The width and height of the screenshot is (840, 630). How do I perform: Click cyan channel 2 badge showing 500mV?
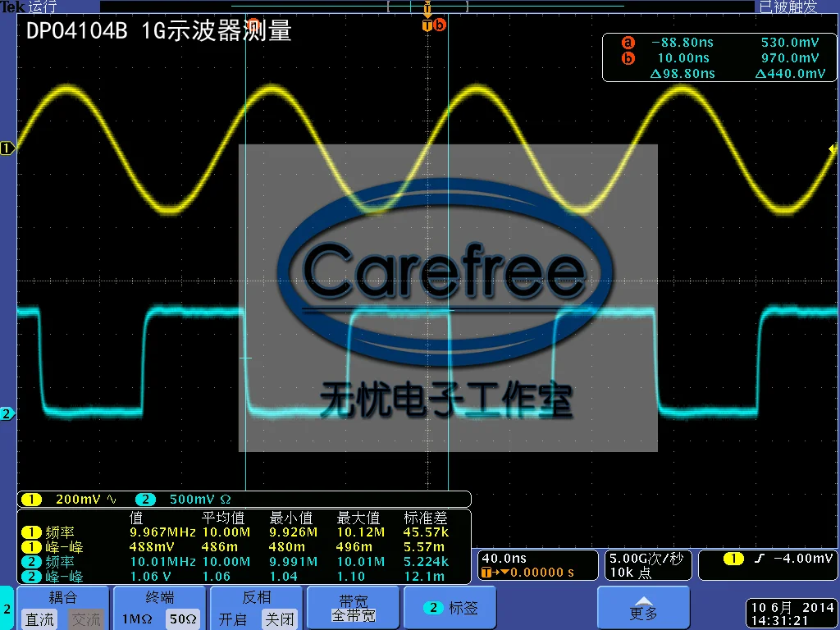click(x=145, y=500)
